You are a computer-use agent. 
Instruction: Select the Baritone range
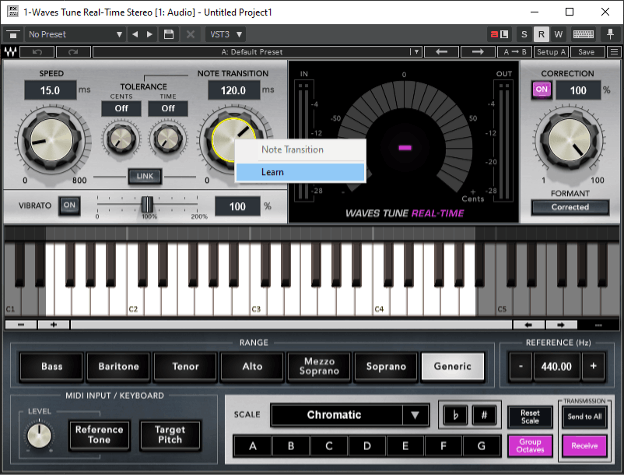tap(119, 367)
